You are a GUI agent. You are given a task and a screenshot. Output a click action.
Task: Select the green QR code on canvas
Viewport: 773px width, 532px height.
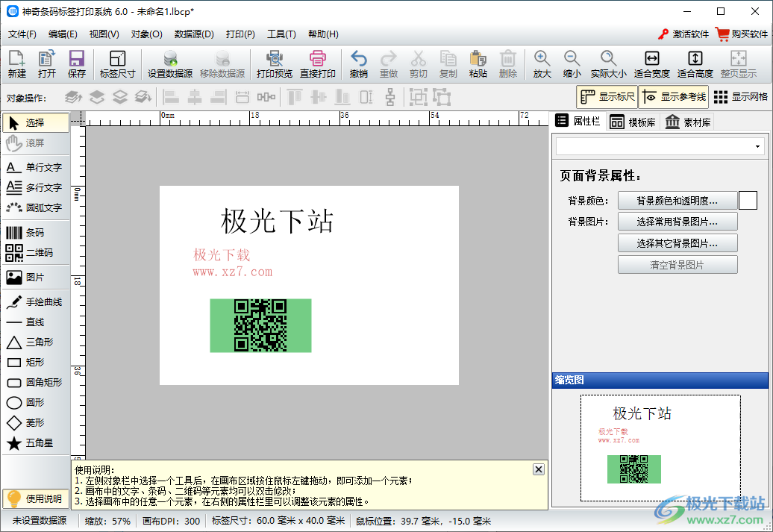260,325
